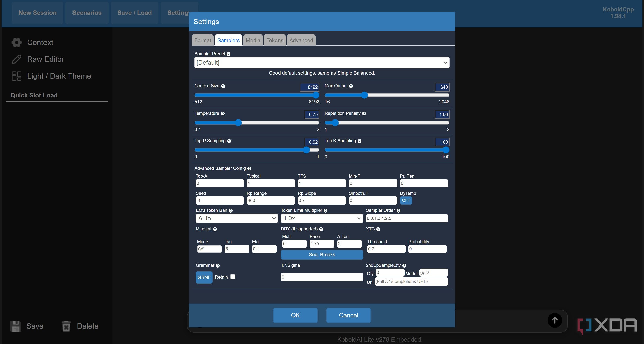Open Scenarios from the top bar

(87, 13)
